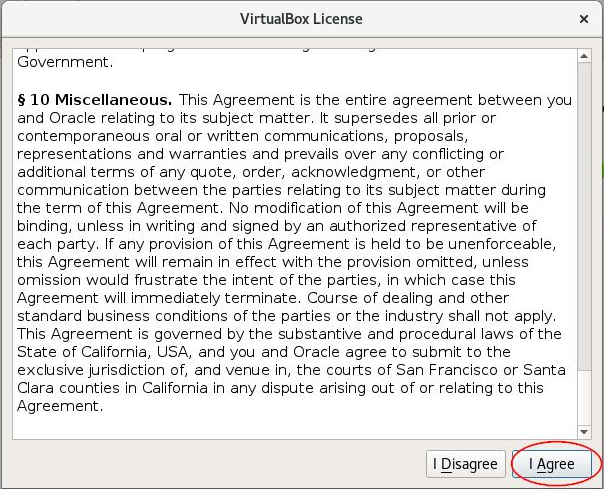This screenshot has height=489, width=604.
Task: Click the word 'Government.' at the top
Action: 66,62
